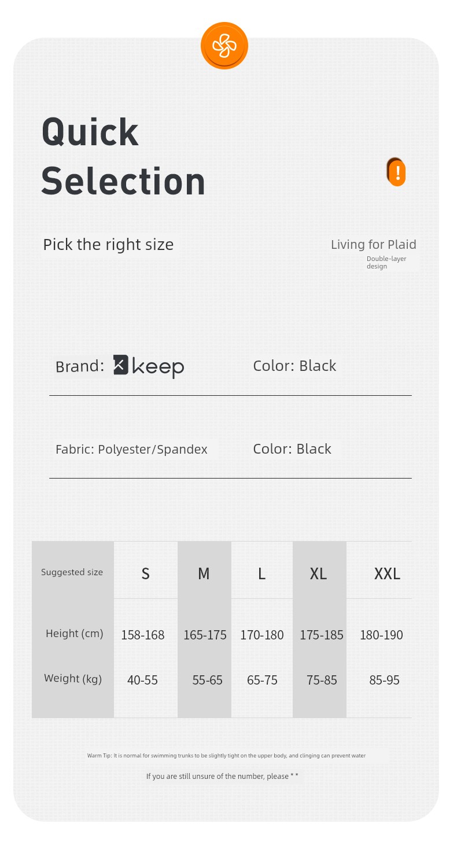457x868 pixels.
Task: Choose the XL size header
Action: click(x=318, y=573)
